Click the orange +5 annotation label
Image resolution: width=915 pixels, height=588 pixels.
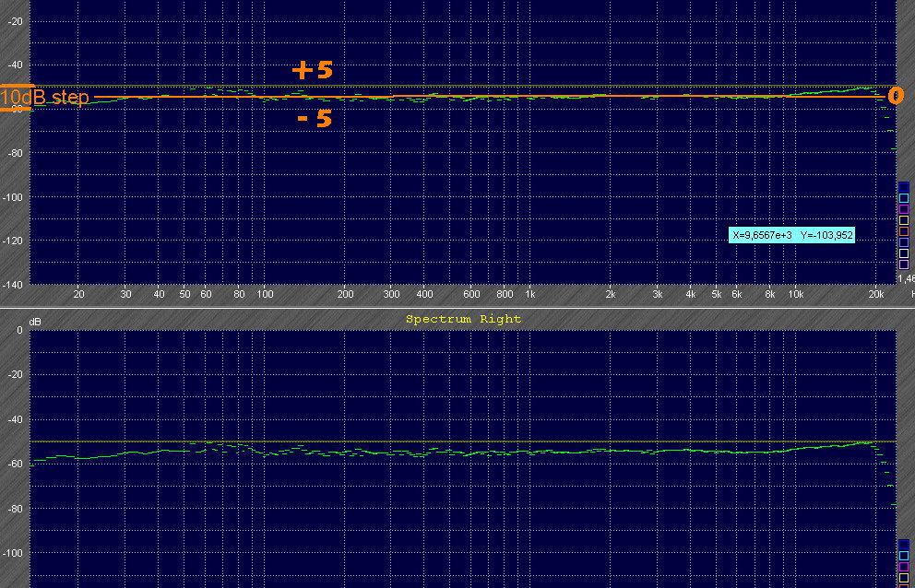pos(312,70)
